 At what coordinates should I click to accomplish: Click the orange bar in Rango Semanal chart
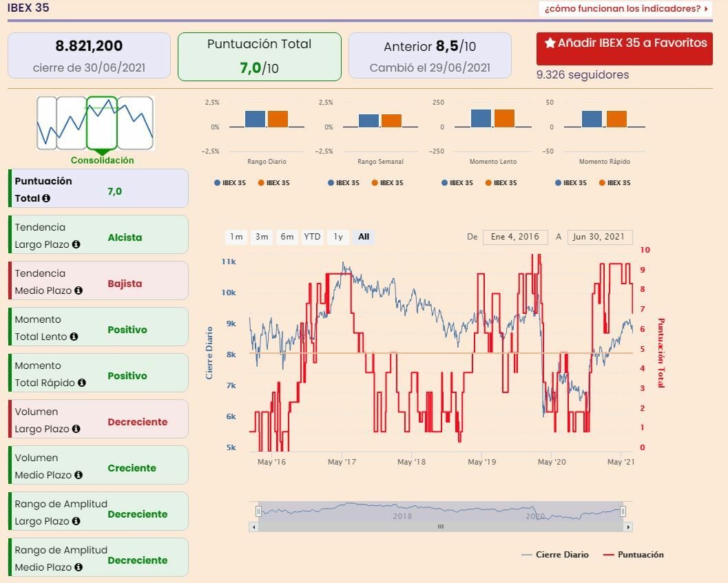click(x=391, y=120)
